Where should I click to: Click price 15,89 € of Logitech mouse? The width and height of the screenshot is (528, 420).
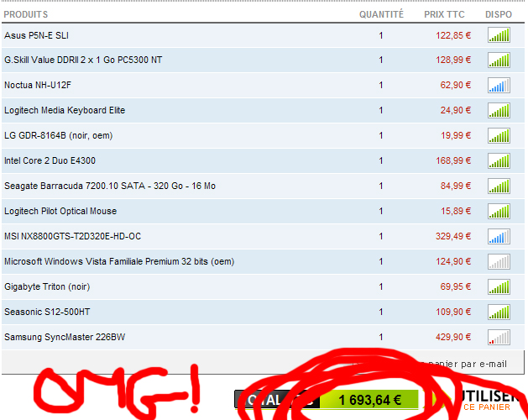pos(456,211)
